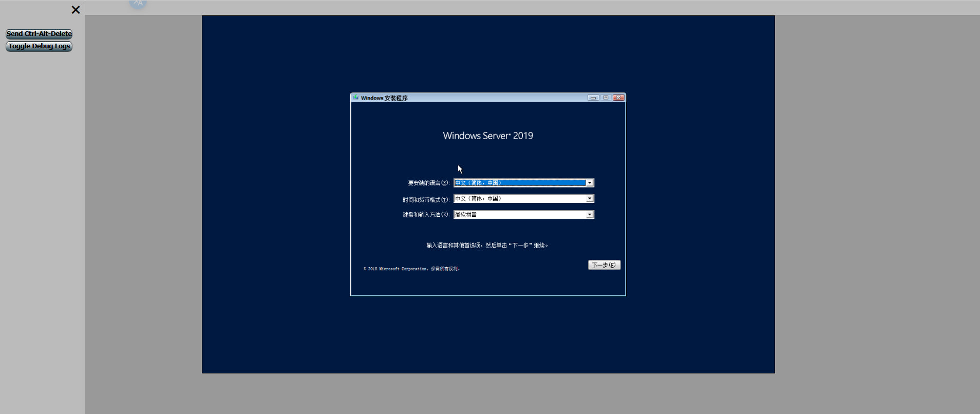Click the 2018 Microsoft Corporation copyright text
This screenshot has height=414, width=980.
click(411, 269)
